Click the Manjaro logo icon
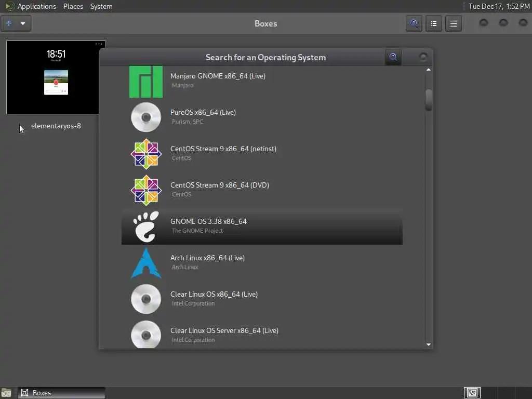 click(146, 82)
